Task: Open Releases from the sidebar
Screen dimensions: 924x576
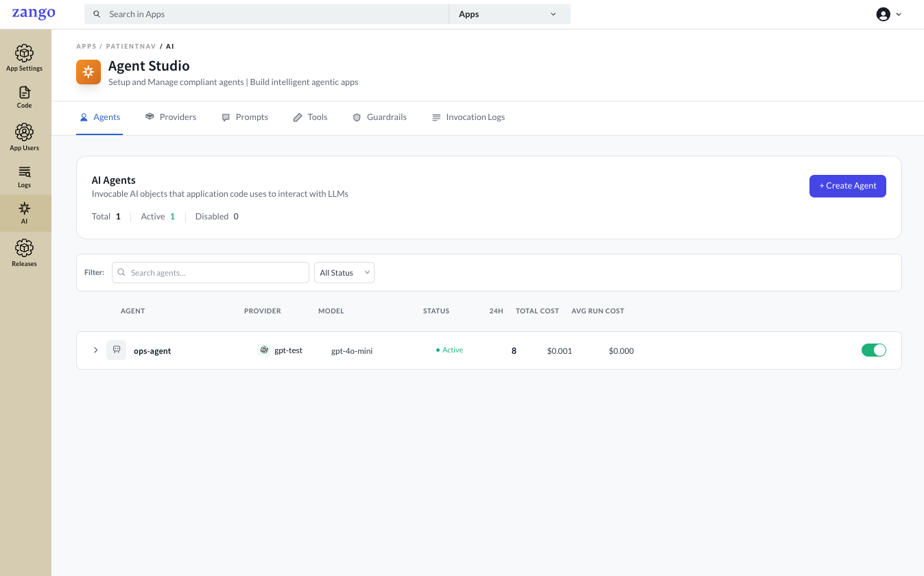Action: pyautogui.click(x=25, y=253)
